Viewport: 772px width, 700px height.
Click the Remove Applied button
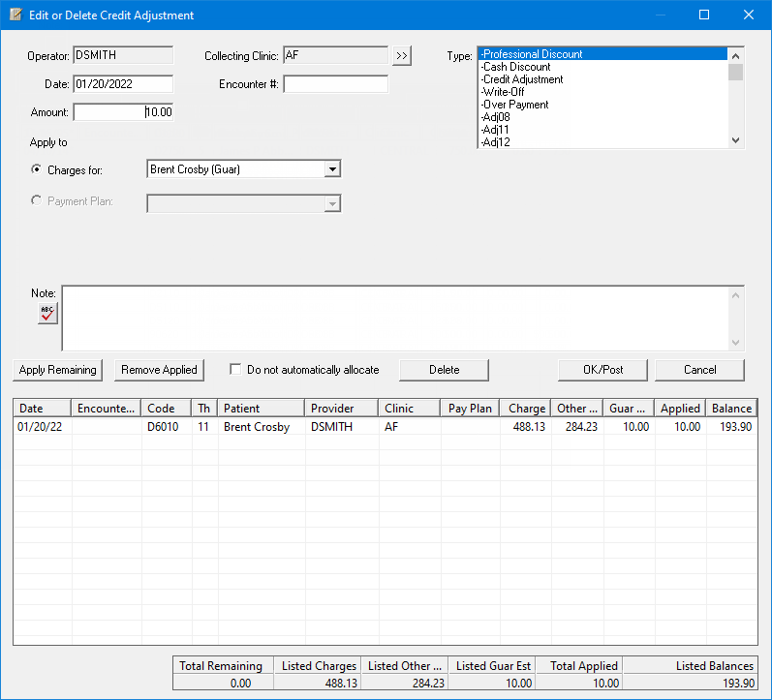tap(159, 370)
